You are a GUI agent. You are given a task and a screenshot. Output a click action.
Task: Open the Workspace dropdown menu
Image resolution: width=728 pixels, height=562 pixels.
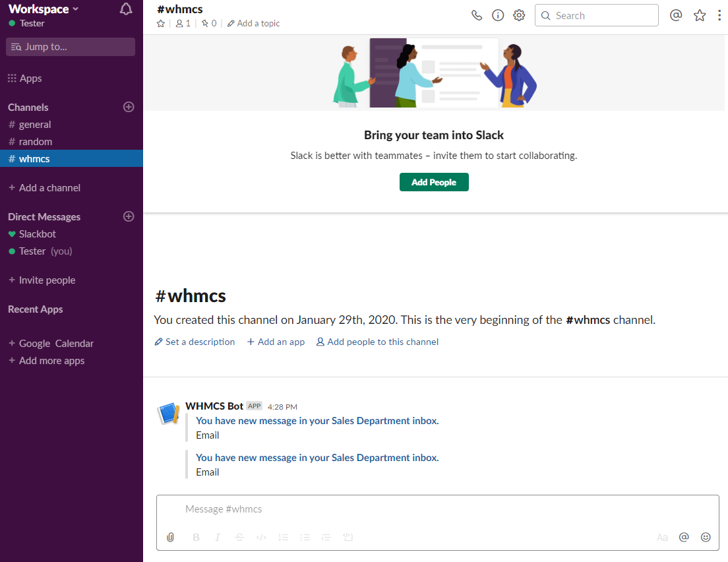pyautogui.click(x=44, y=9)
